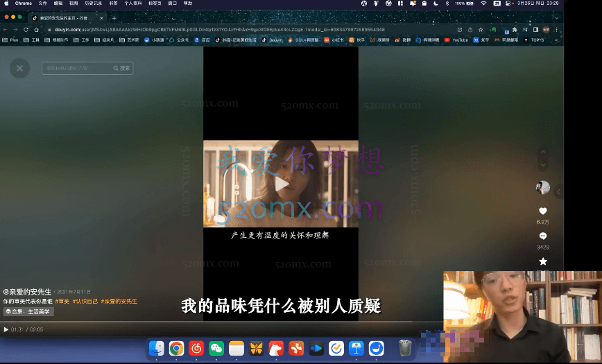The image size is (602, 364).
Task: Toggle Do Not Disturb moon icon
Action: (x=436, y=3)
